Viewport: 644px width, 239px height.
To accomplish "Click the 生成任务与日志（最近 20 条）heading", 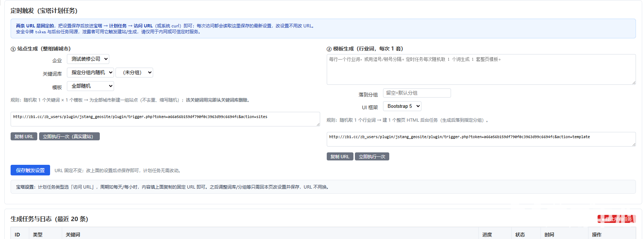I will pyautogui.click(x=49, y=219).
